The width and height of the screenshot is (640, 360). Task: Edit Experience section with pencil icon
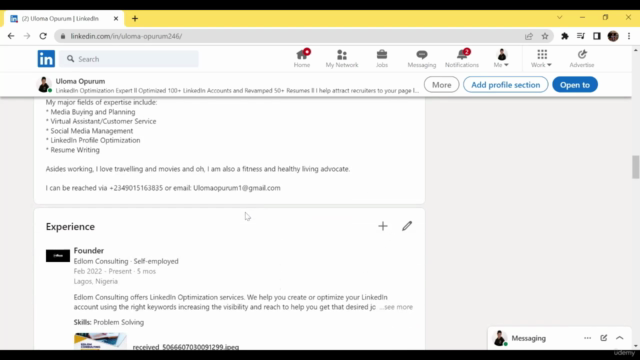point(407,226)
